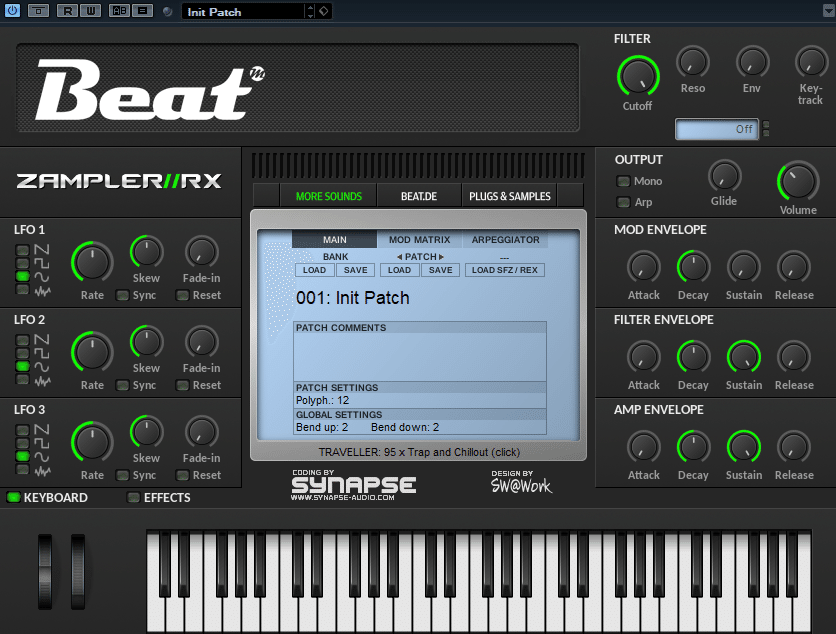Click the pitch bend wheel

click(x=45, y=572)
